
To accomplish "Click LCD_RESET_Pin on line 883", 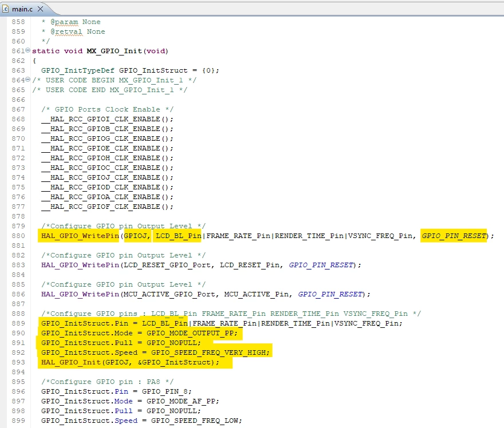I will click(x=250, y=265).
